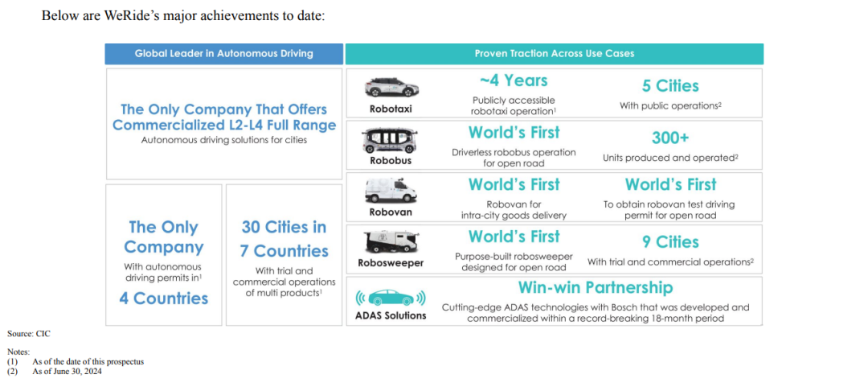Click 'Purpose-built robosweeper designed for open road'
Screen dimensions: 868x387
click(514, 261)
